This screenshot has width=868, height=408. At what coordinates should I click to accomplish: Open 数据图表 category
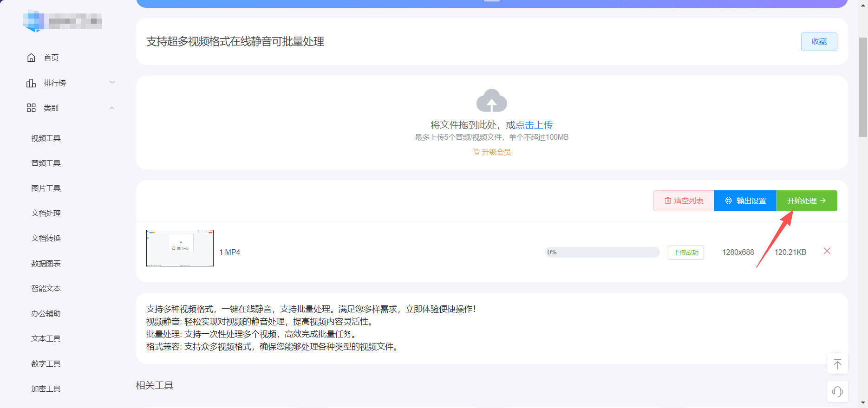46,264
